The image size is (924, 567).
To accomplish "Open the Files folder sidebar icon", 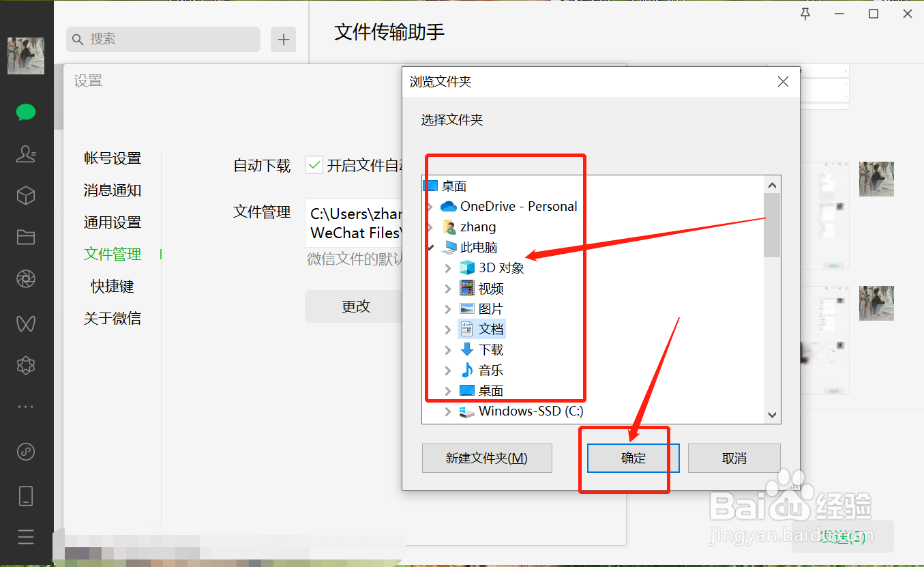I will pos(26,237).
